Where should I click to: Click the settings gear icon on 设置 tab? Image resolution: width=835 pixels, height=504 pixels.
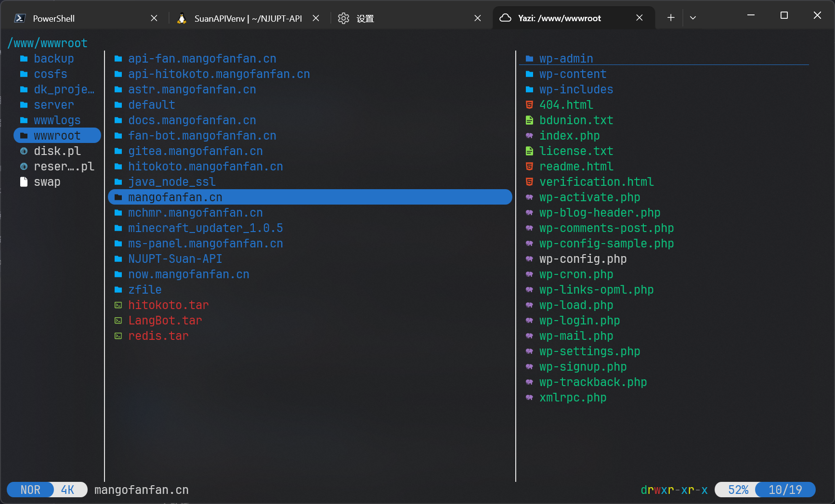click(343, 18)
